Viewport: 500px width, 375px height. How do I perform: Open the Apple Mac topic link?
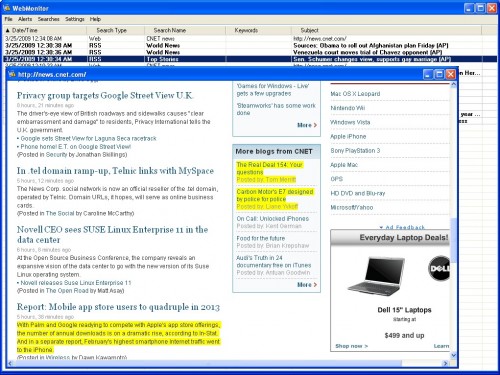pyautogui.click(x=344, y=165)
